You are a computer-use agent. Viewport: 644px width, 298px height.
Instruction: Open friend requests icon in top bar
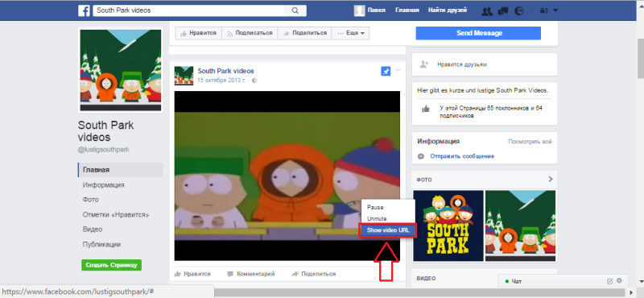[487, 11]
